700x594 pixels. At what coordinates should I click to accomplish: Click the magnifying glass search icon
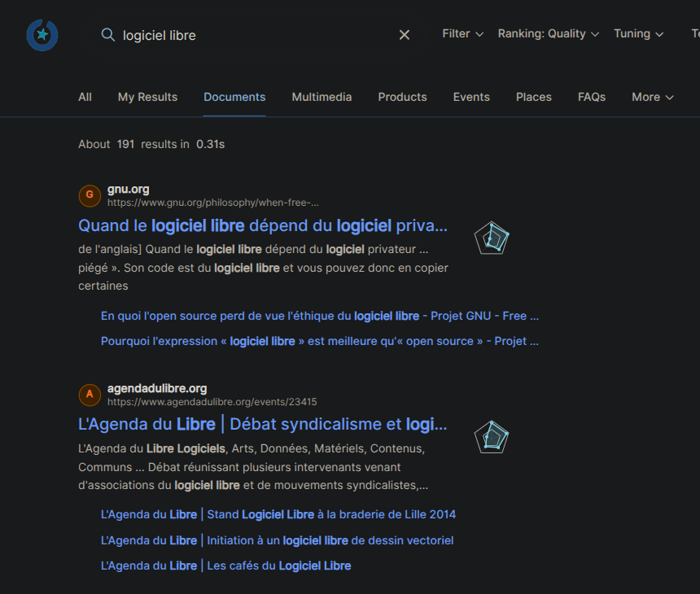(x=108, y=35)
